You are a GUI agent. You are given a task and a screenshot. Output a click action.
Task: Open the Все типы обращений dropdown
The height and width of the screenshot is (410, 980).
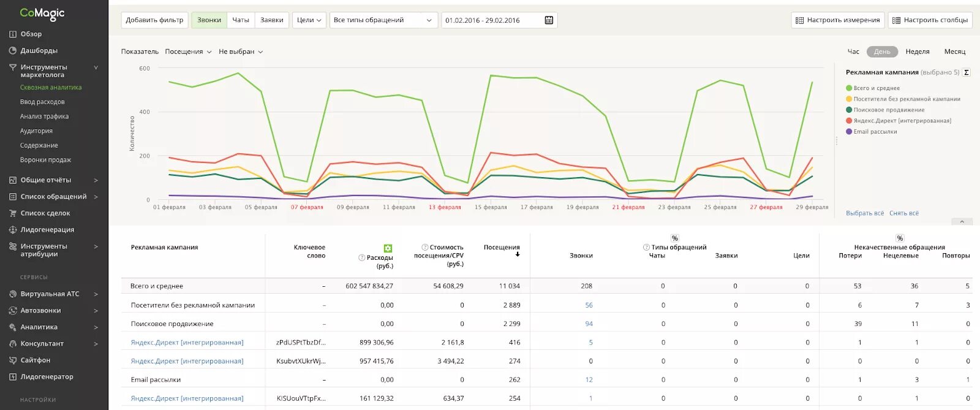pyautogui.click(x=383, y=20)
